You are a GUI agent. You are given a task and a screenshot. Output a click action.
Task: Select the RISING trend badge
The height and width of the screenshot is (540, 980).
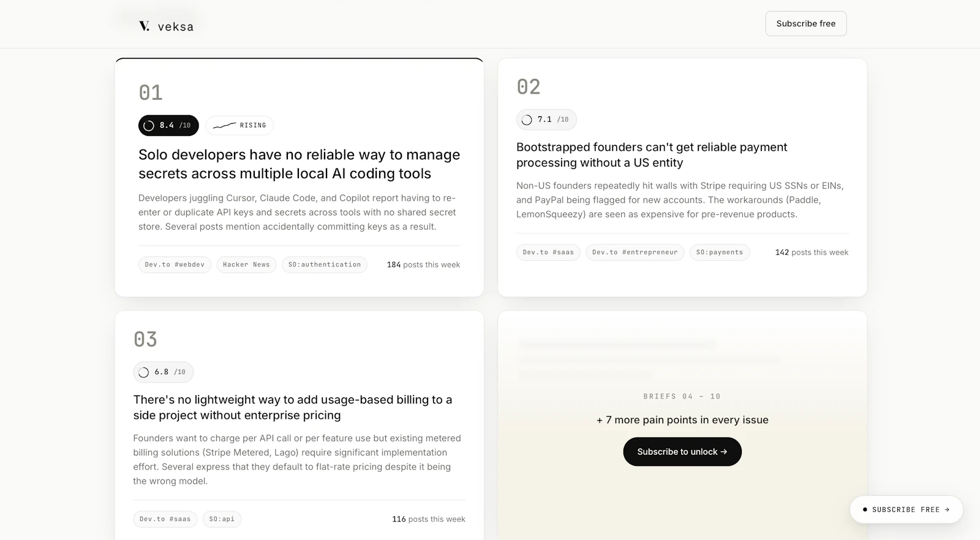click(239, 126)
